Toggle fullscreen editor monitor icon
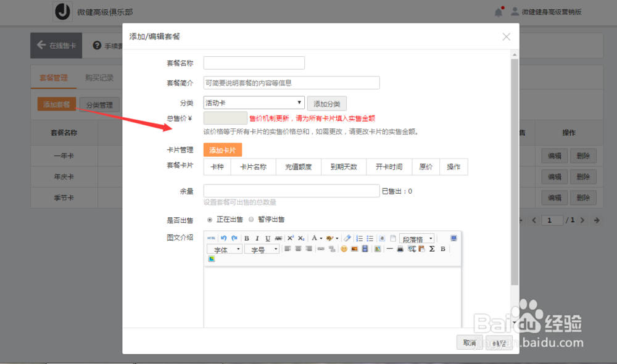617x364 pixels. (453, 238)
